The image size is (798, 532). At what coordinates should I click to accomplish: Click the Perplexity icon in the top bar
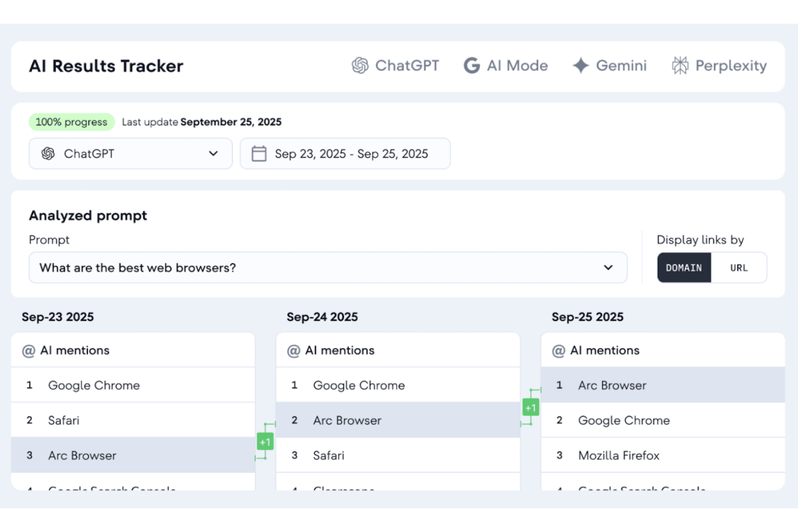[679, 65]
